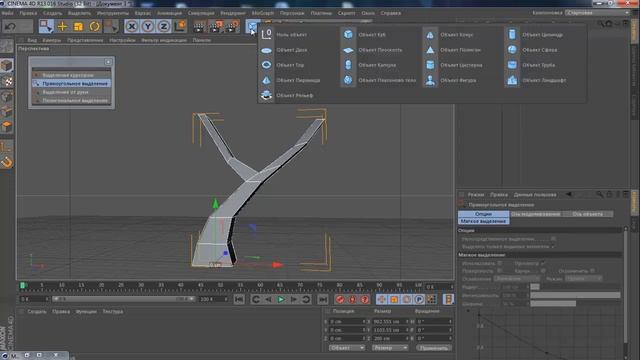Toggle parameter (P) keyframe channel button
Image resolution: width=640 pixels, height=360 pixels.
419,299
